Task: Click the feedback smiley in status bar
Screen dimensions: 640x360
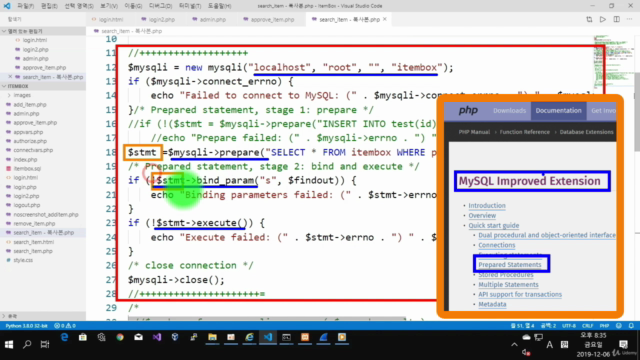Action: (x=619, y=326)
